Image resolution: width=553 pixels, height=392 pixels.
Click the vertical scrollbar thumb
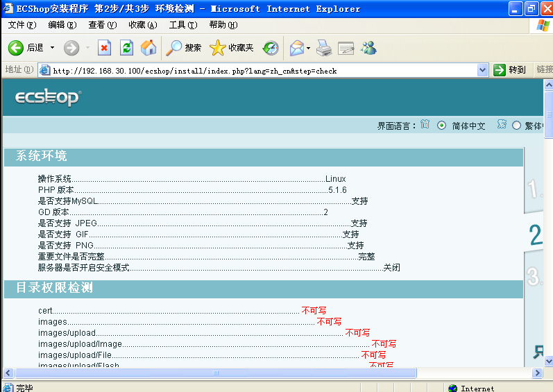pyautogui.click(x=548, y=114)
